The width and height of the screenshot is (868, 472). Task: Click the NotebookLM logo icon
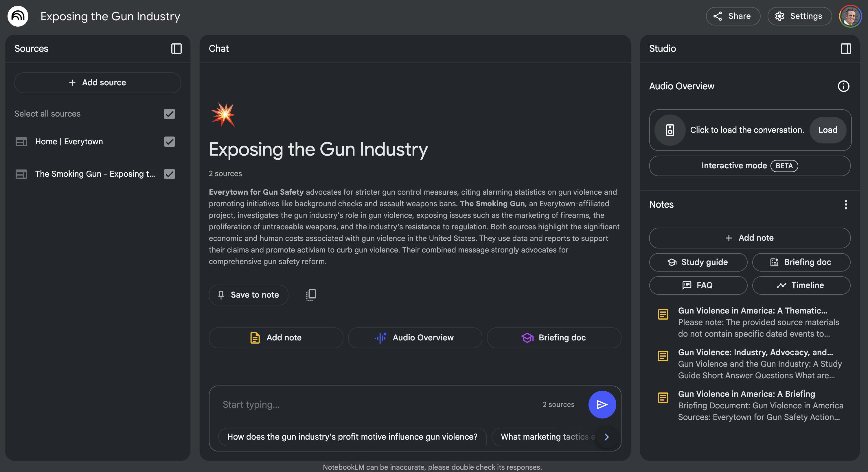tap(18, 16)
